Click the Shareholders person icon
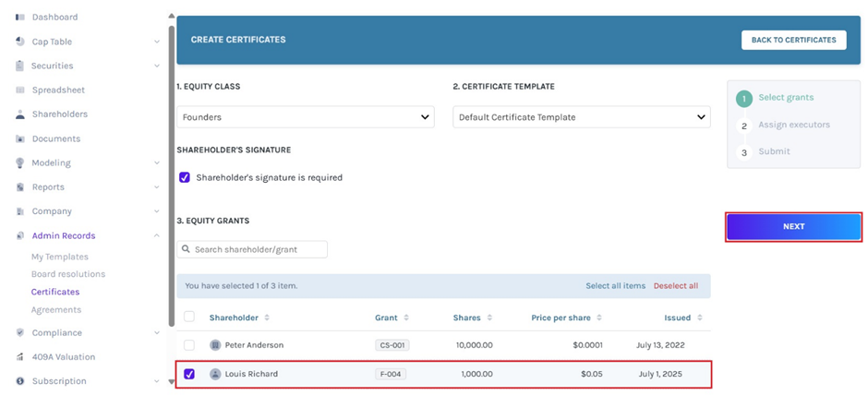Viewport: 868px width, 396px height. point(20,114)
